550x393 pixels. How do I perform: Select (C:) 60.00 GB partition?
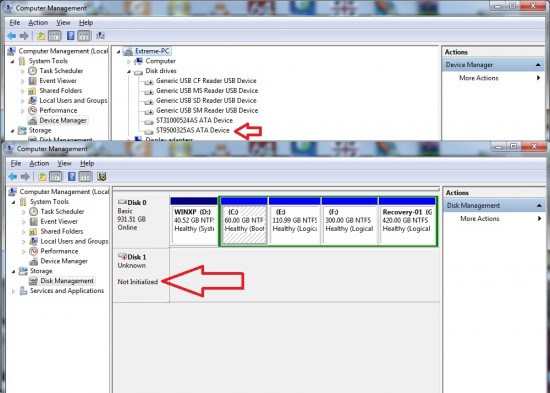pyautogui.click(x=244, y=221)
